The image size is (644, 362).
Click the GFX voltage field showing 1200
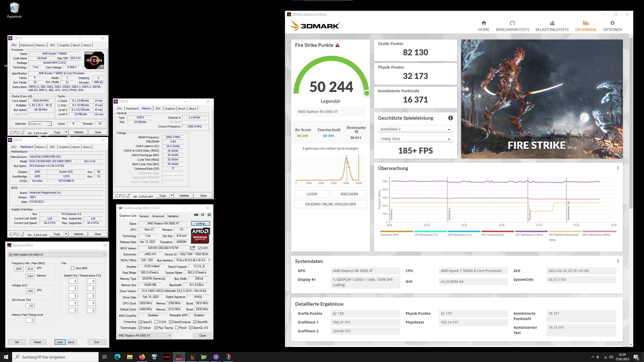tap(30, 291)
